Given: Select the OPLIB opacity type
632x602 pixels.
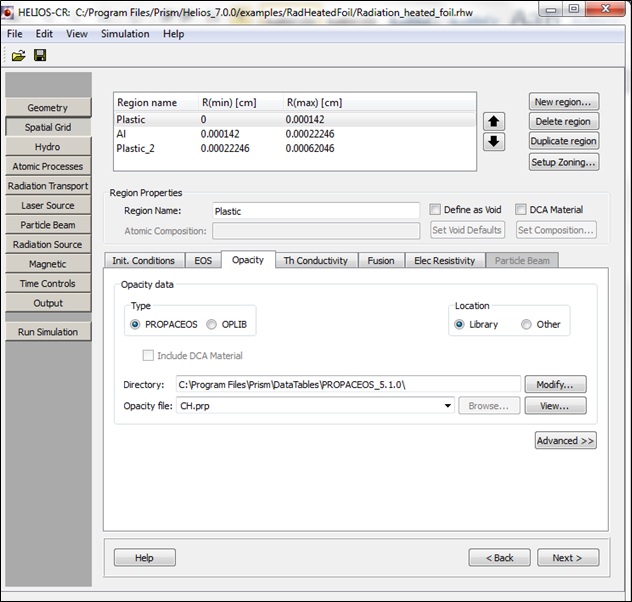Looking at the screenshot, I should pos(212,324).
